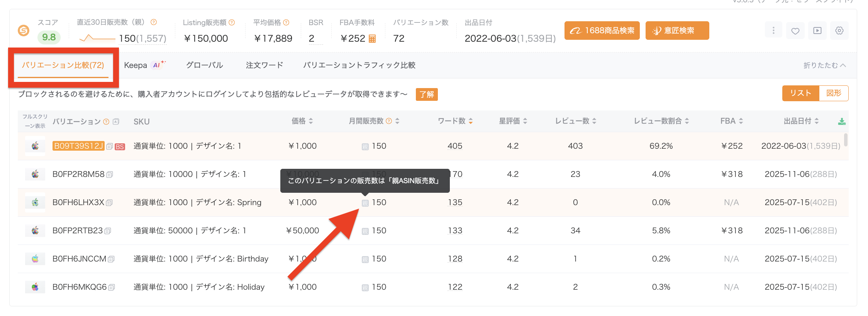Screen dimensions: 868x316
Task: Click フルスクリーン表示 in table header
Action: click(35, 121)
